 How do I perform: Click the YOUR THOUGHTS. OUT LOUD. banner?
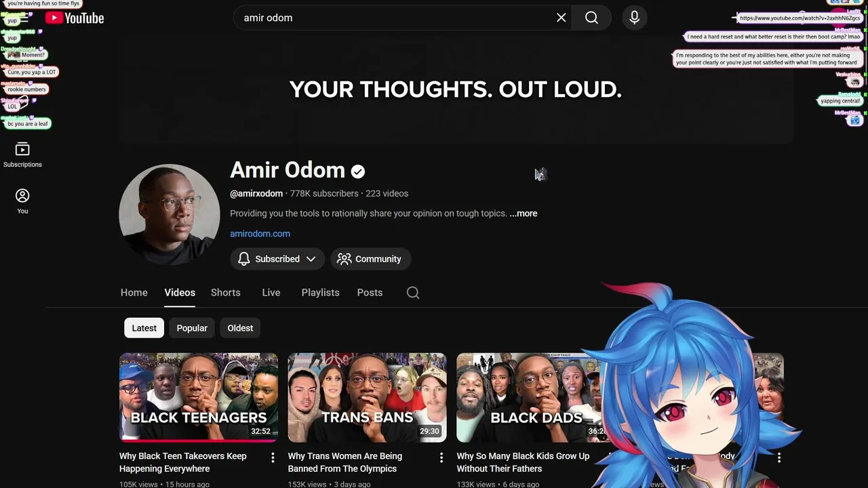coord(456,89)
